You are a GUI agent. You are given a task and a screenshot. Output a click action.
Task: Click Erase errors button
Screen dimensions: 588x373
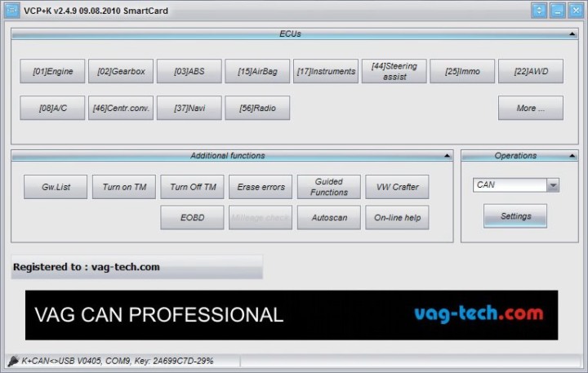coord(261,187)
